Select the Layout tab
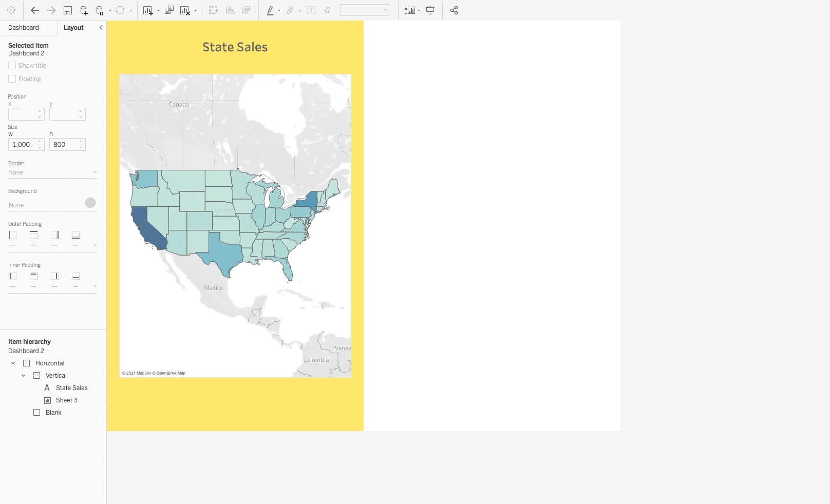The image size is (830, 504). (x=73, y=27)
